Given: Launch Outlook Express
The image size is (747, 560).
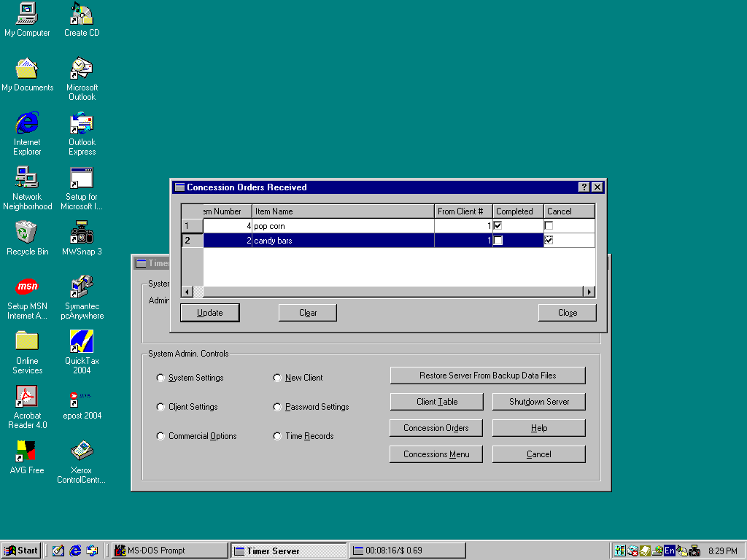Looking at the screenshot, I should pyautogui.click(x=81, y=125).
